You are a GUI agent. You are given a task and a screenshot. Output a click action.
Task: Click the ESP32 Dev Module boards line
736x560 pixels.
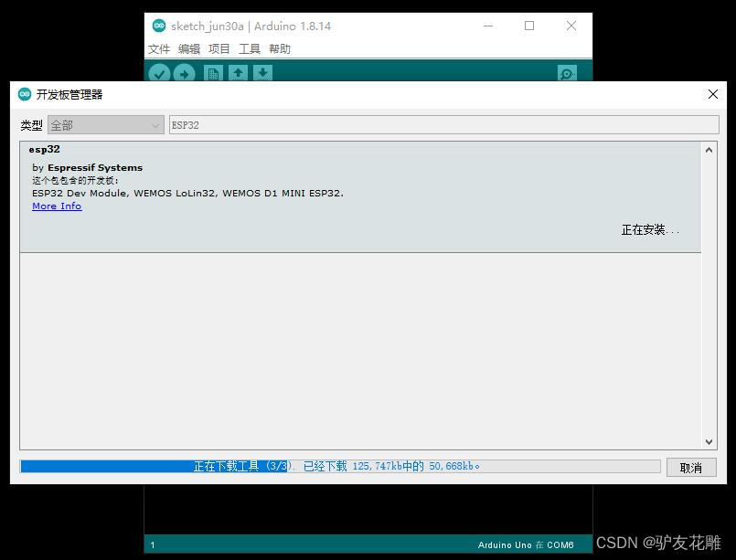[x=187, y=194]
